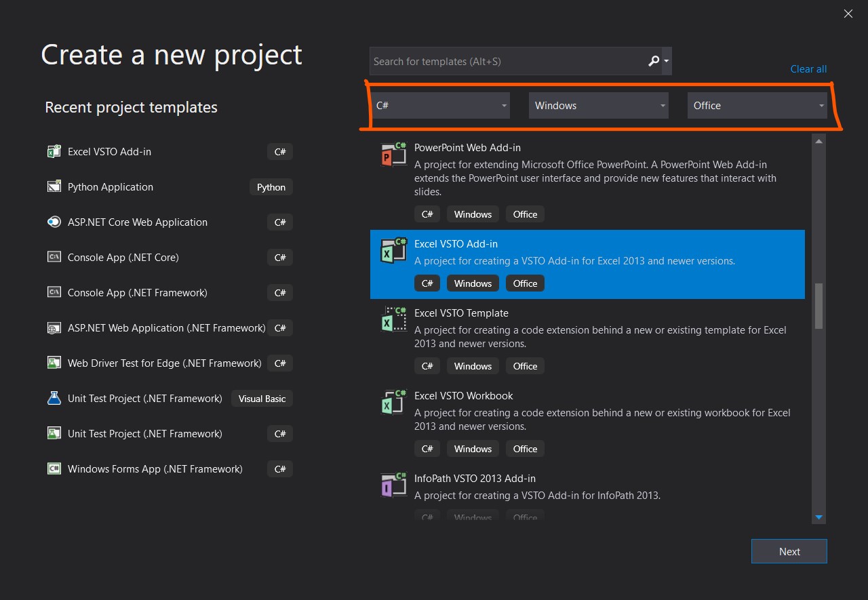
Task: Click the Console App (.NET Framework) icon
Action: (x=54, y=293)
